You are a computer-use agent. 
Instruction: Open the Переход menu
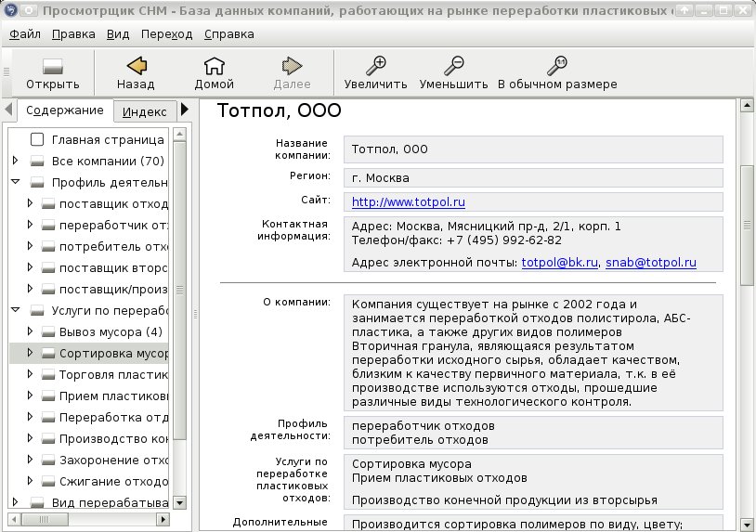point(167,34)
